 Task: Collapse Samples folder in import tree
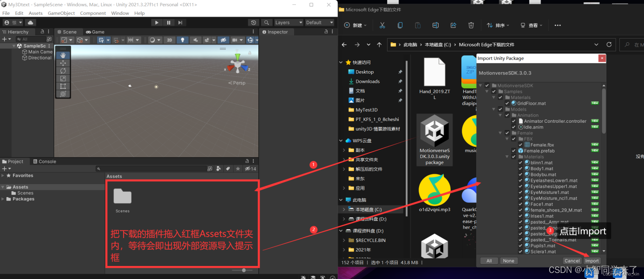point(487,92)
